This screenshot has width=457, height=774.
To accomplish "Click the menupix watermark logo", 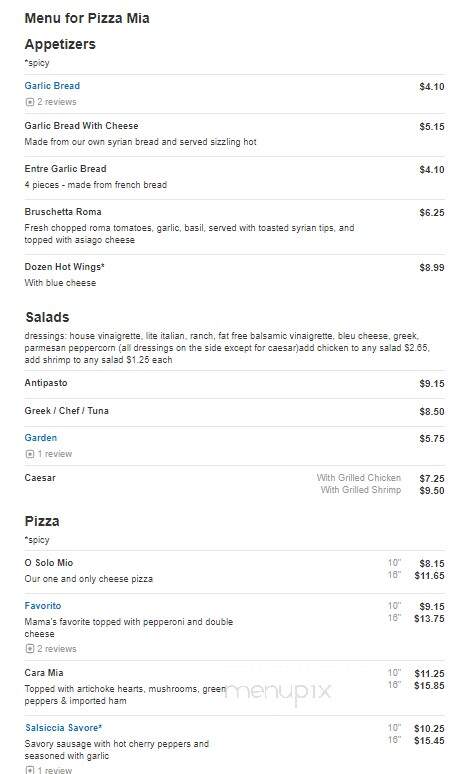I will point(278,691).
